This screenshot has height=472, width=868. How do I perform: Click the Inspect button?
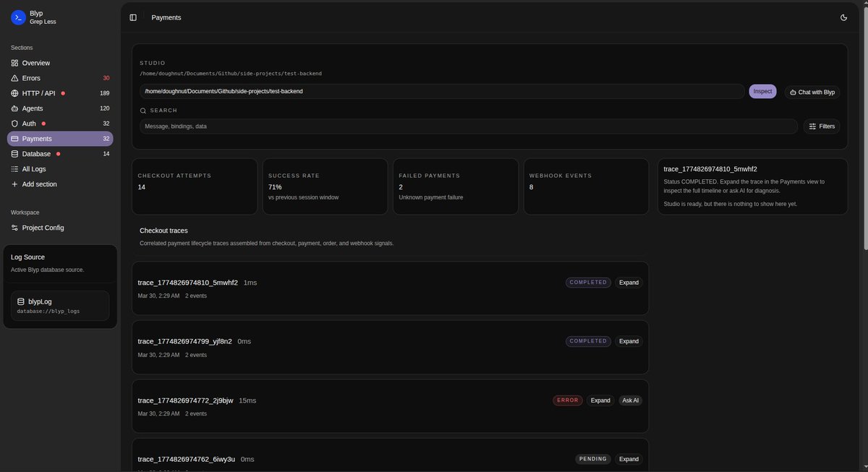[762, 91]
